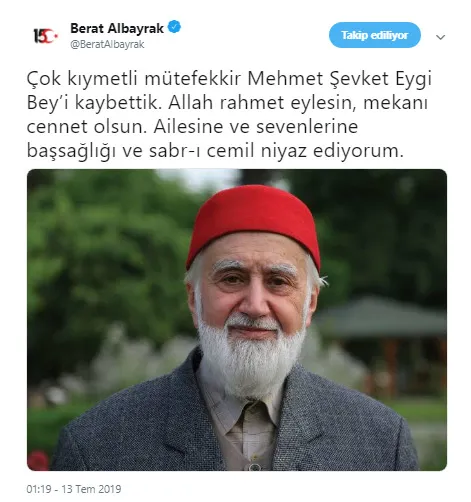Click the Takip ediliyor follow button
Image resolution: width=471 pixels, height=502 pixels.
(375, 35)
